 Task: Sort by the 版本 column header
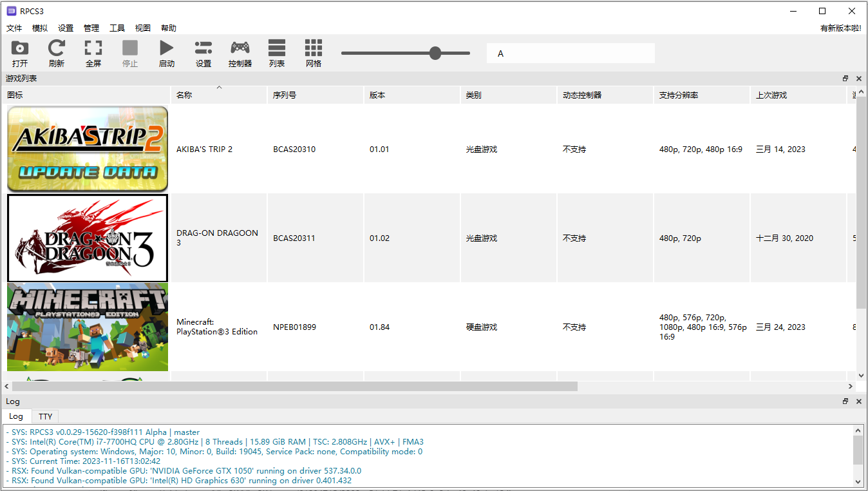tap(412, 95)
